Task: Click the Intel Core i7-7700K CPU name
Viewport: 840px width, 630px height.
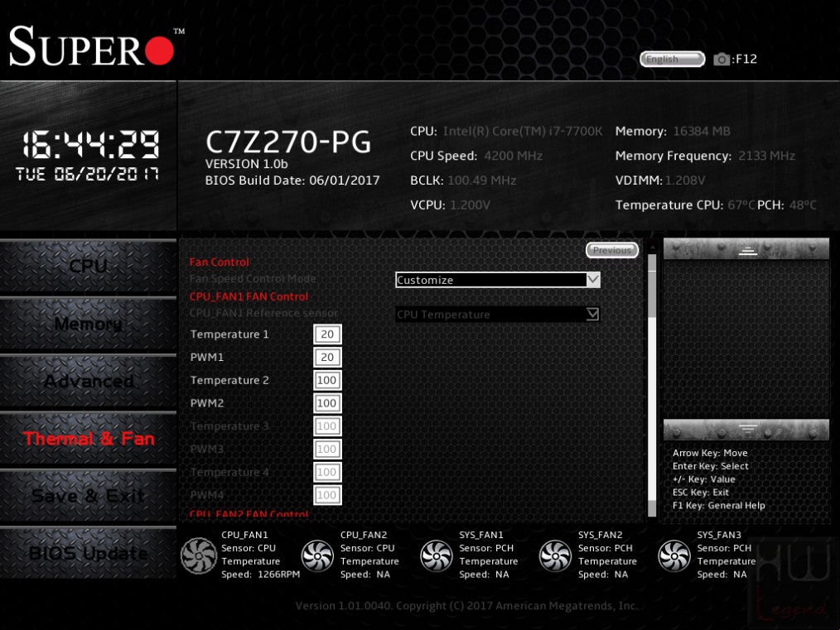Action: click(523, 131)
